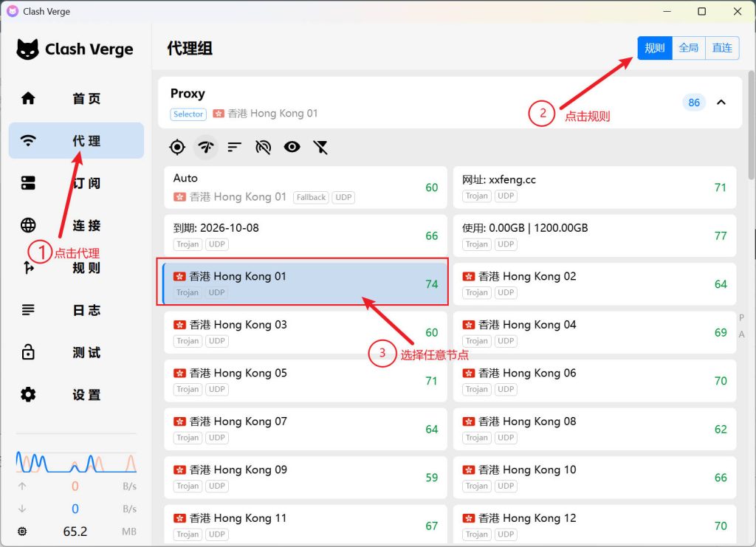Toggle the eye icon for node details
756x547 pixels.
click(292, 147)
